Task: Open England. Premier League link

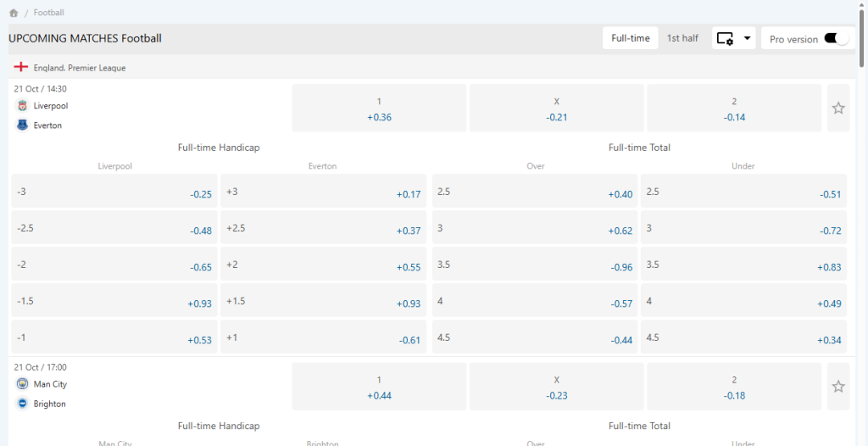Action: tap(80, 68)
